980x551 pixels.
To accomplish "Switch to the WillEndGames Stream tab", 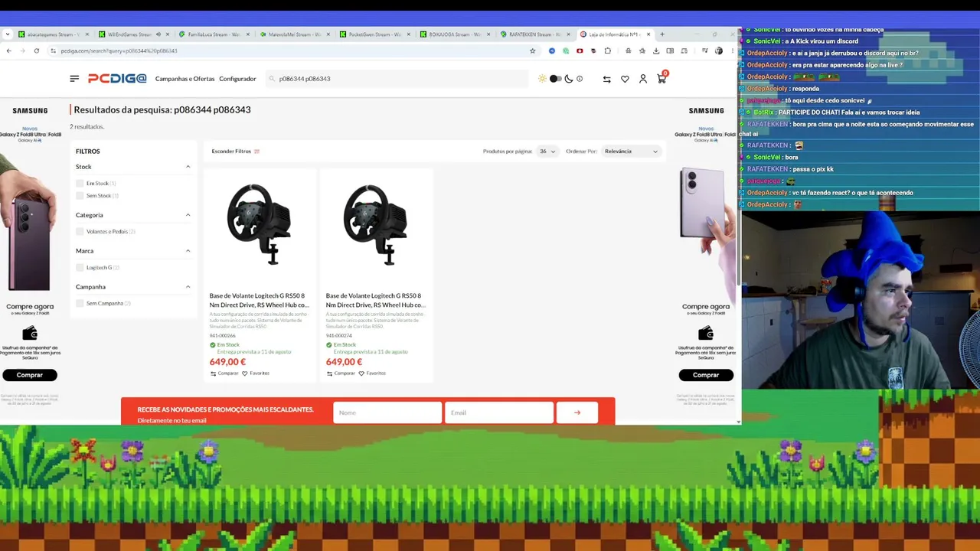I will (x=134, y=34).
